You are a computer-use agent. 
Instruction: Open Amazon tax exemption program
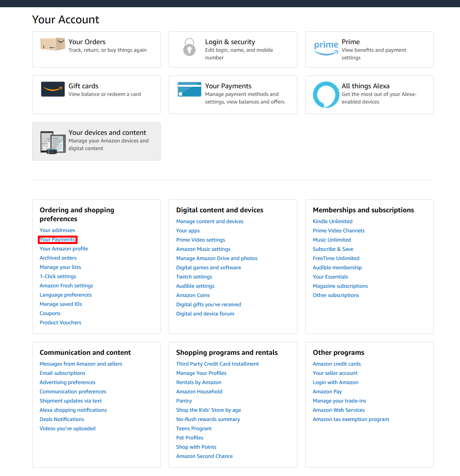[x=351, y=419]
